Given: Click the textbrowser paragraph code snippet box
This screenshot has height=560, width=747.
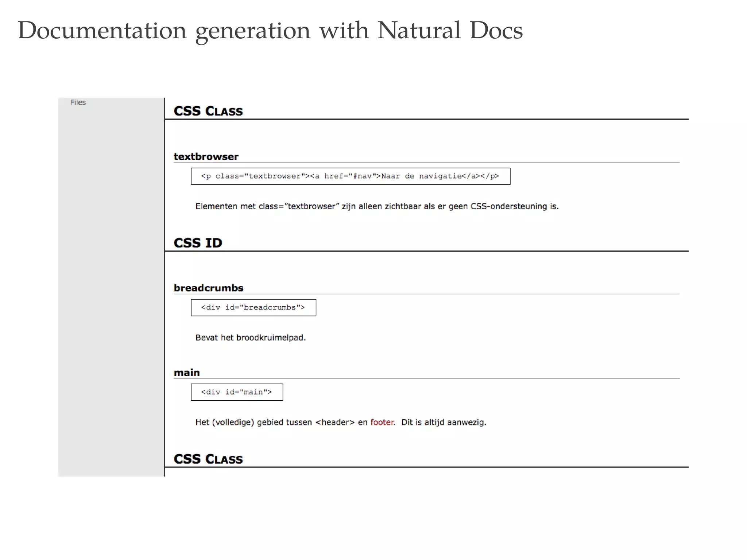Looking at the screenshot, I should (350, 176).
